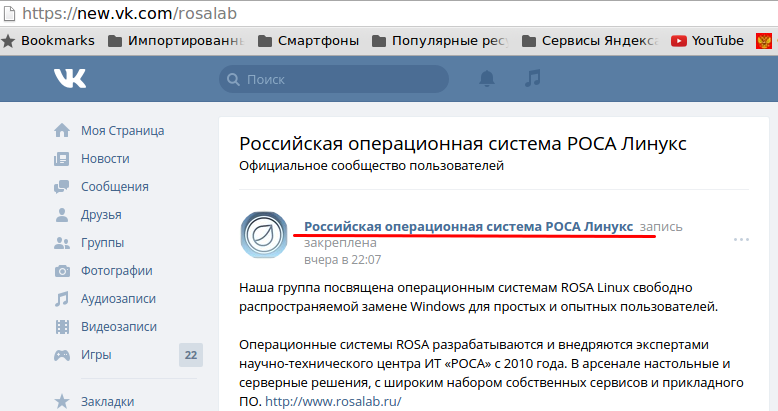Click the star icon beside Закладки
The width and height of the screenshot is (778, 411).
point(62,402)
